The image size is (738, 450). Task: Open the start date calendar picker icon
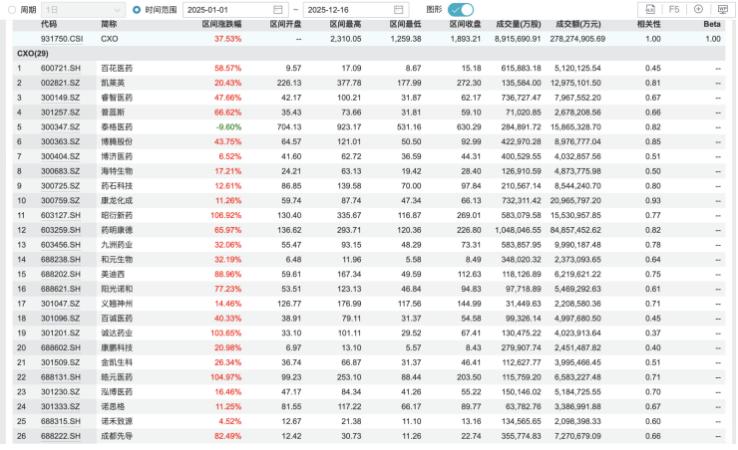tap(278, 9)
